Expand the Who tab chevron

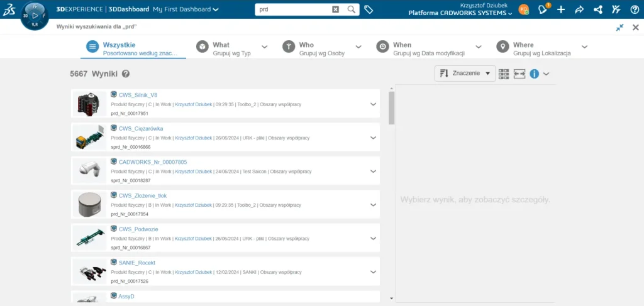tap(358, 46)
